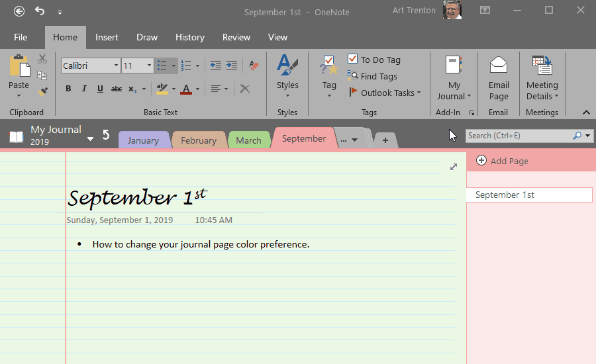Image resolution: width=596 pixels, height=364 pixels.
Task: Open font color picker arrow
Action: click(x=197, y=89)
